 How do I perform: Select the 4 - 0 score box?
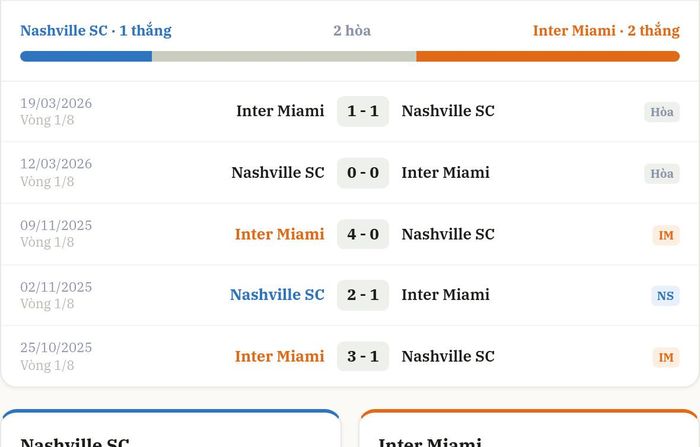363,234
